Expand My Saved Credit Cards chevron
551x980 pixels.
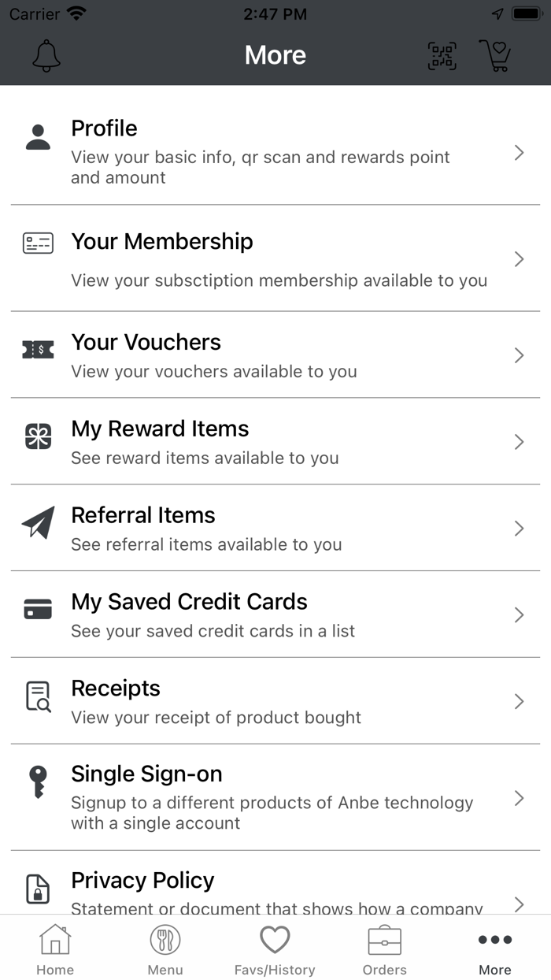click(519, 615)
